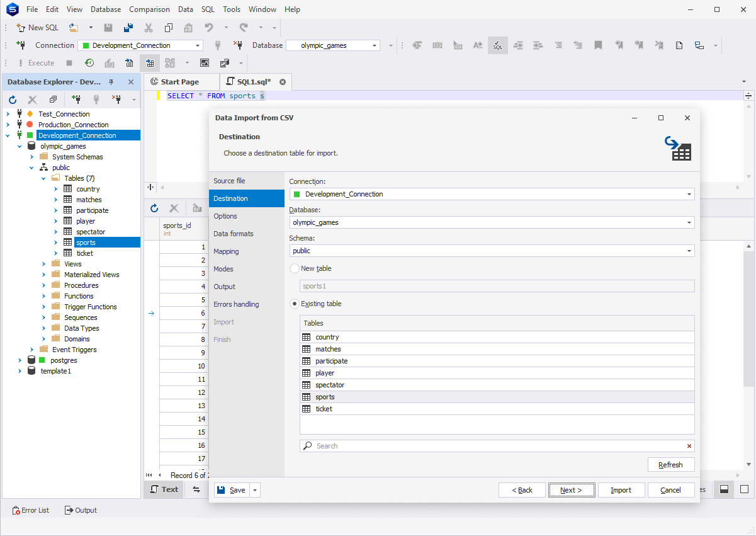Click the bookmark toggle icon on the toolbar

pyautogui.click(x=598, y=45)
